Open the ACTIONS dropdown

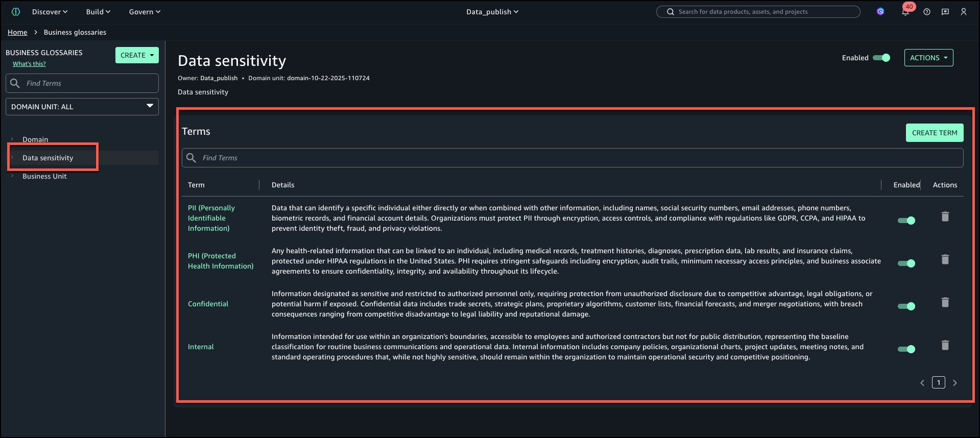tap(928, 58)
